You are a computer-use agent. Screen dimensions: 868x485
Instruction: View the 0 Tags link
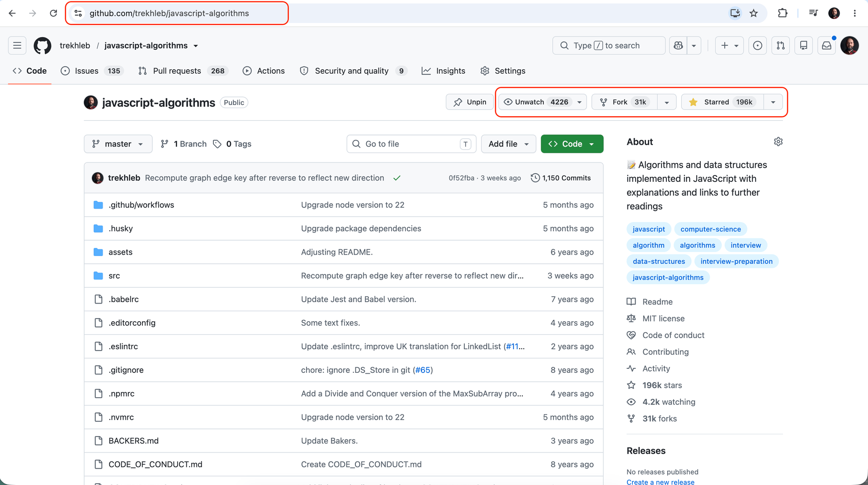tap(232, 144)
